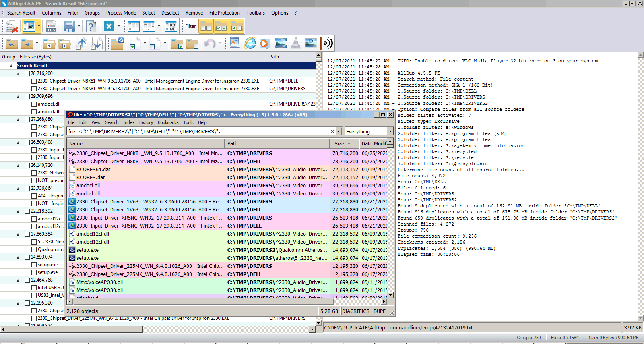
Task: Click the VLC cone icon
Action: 296,43
